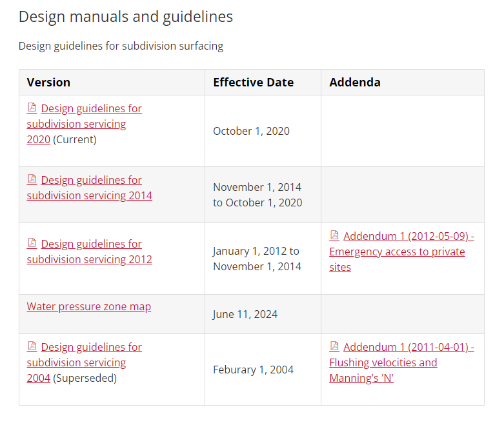504x425 pixels.
Task: Click the Addenda column header
Action: coord(354,82)
